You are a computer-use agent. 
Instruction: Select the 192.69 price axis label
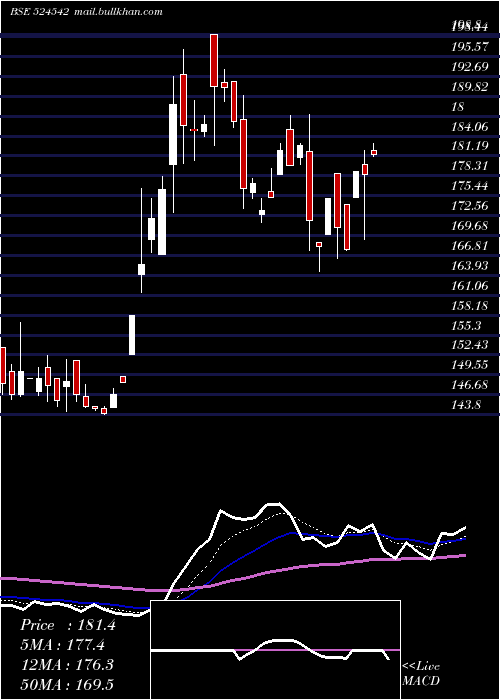470,67
